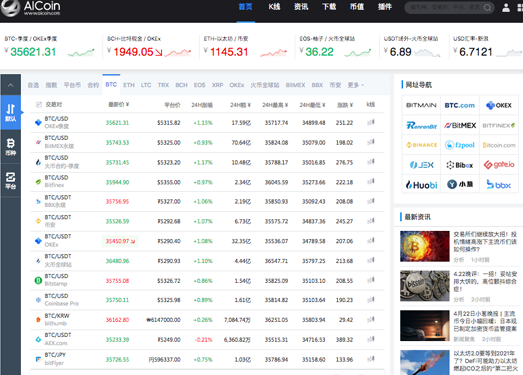Switch to the EOS tab
This screenshot has height=375, width=523.
click(199, 85)
